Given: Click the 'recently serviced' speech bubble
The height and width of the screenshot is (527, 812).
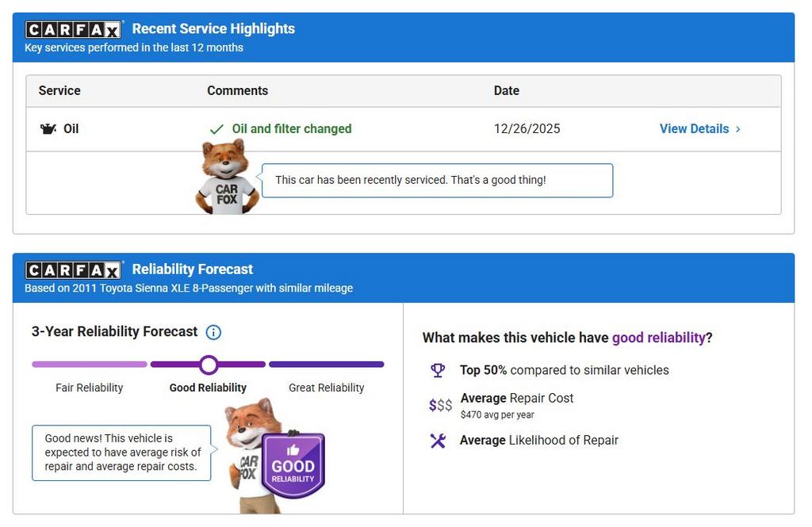Looking at the screenshot, I should tap(437, 181).
